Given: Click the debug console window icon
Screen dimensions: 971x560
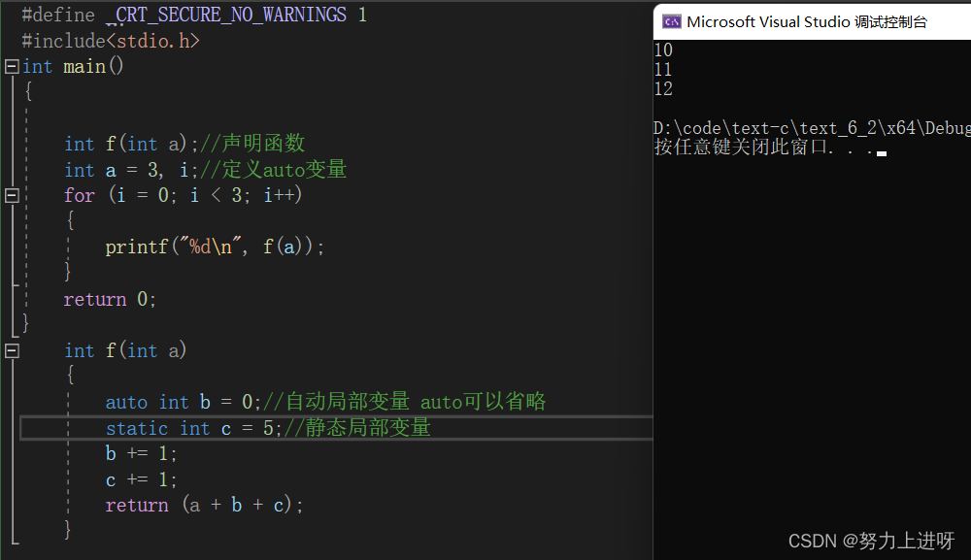Looking at the screenshot, I should tap(672, 22).
